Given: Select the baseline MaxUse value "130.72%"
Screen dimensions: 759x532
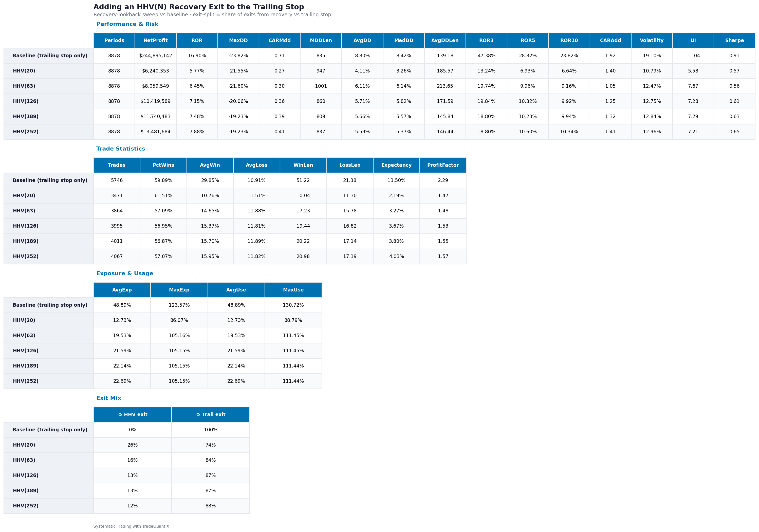Looking at the screenshot, I should pos(293,305).
